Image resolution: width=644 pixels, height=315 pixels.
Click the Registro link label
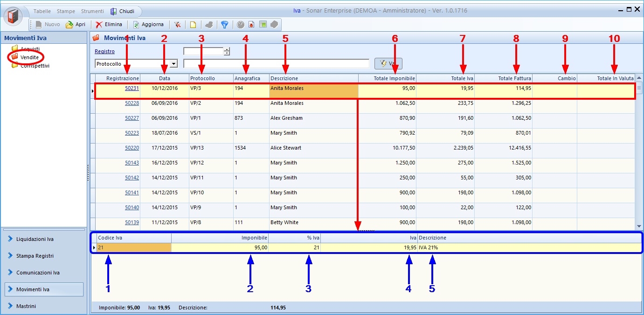coord(104,52)
